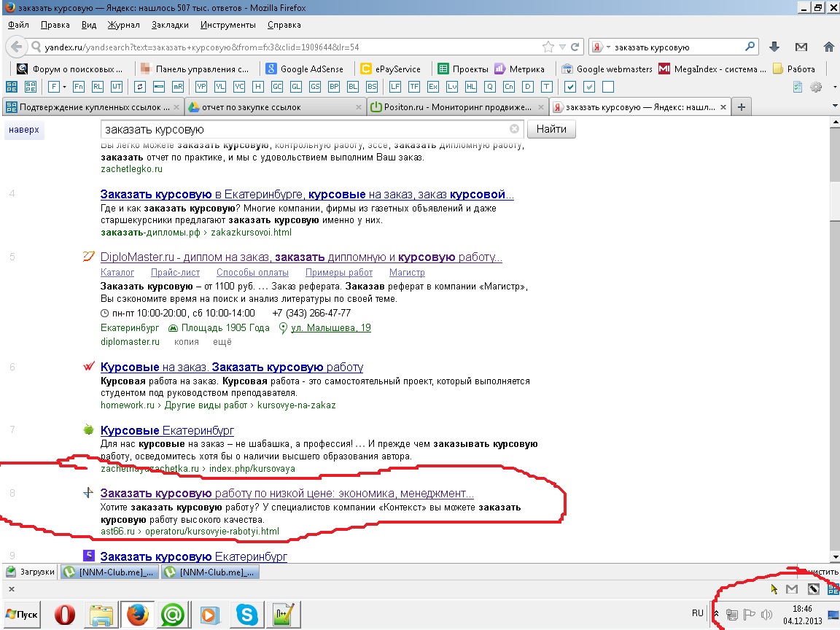Open the Инструменты menu

227,25
